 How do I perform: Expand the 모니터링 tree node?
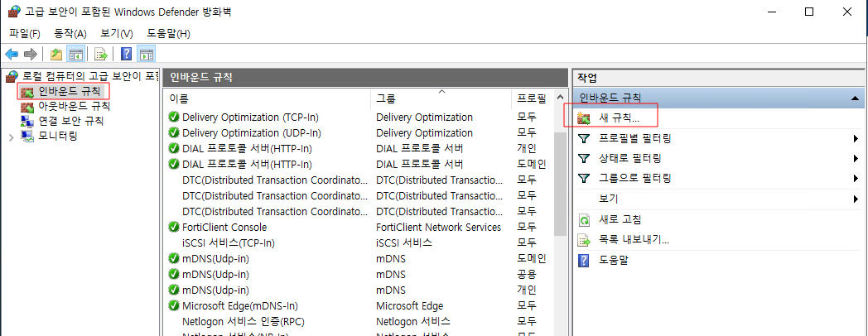pyautogui.click(x=12, y=137)
